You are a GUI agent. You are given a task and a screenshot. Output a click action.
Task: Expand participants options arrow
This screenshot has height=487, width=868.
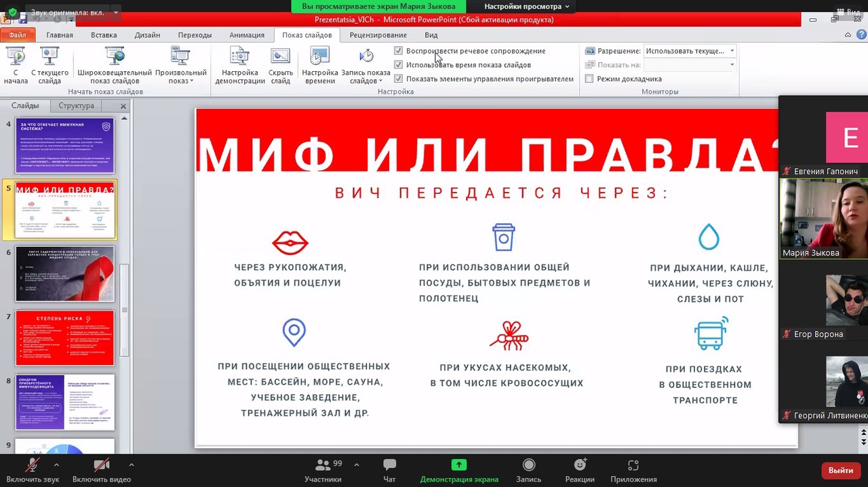coord(357,465)
